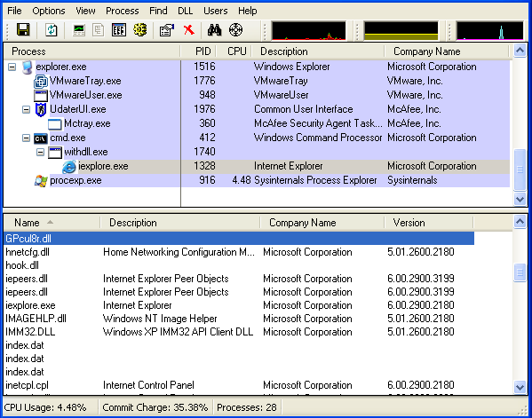Image resolution: width=532 pixels, height=418 pixels.
Task: Toggle the lower pane toolbar icon
Action: 119,30
